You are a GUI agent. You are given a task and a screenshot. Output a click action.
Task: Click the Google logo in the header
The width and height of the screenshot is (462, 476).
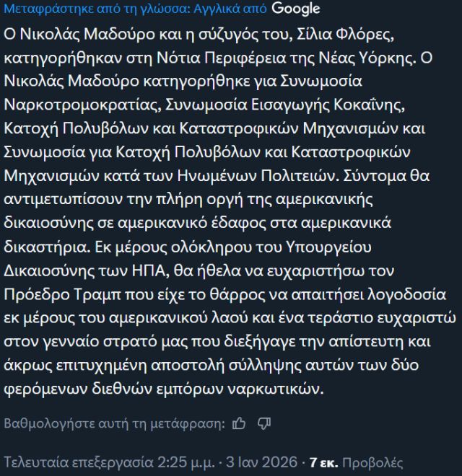pyautogui.click(x=296, y=9)
